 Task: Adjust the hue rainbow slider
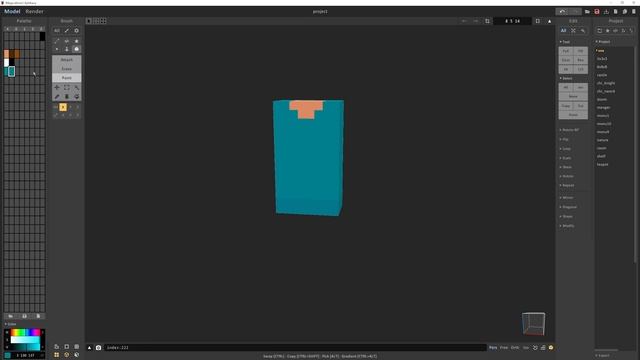pyautogui.click(x=25, y=332)
